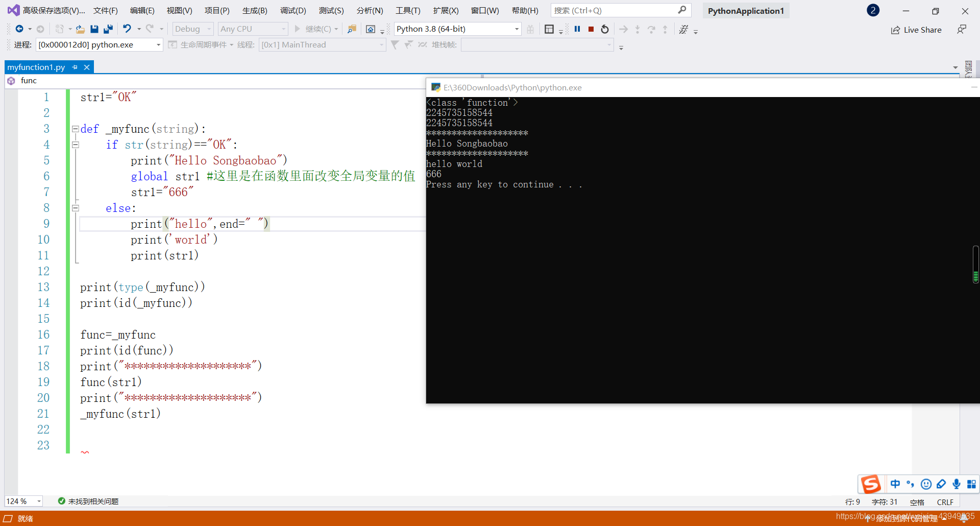Click the PythonApplication1 solution name button

click(746, 11)
